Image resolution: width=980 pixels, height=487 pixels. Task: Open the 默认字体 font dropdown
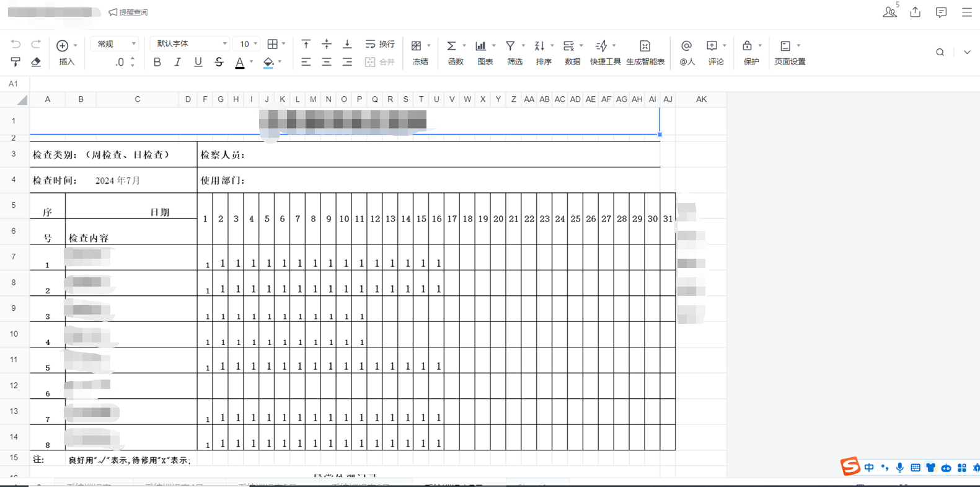(x=190, y=44)
